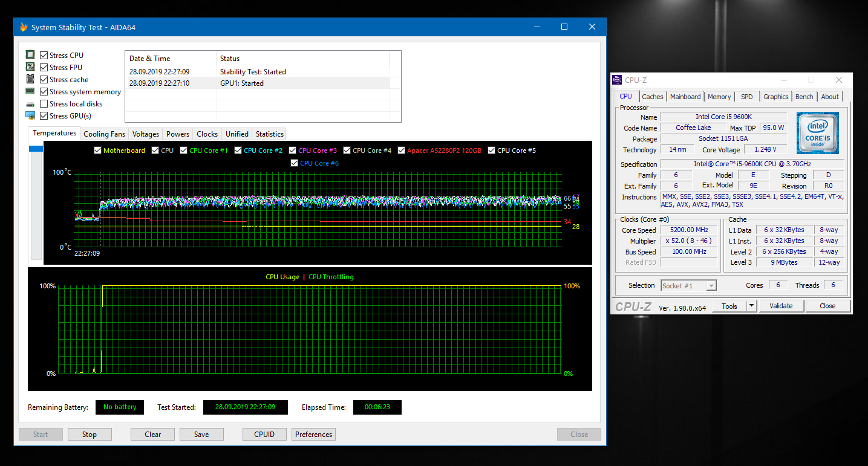Click the Core Speed 5200.00 MHz field

pos(689,230)
